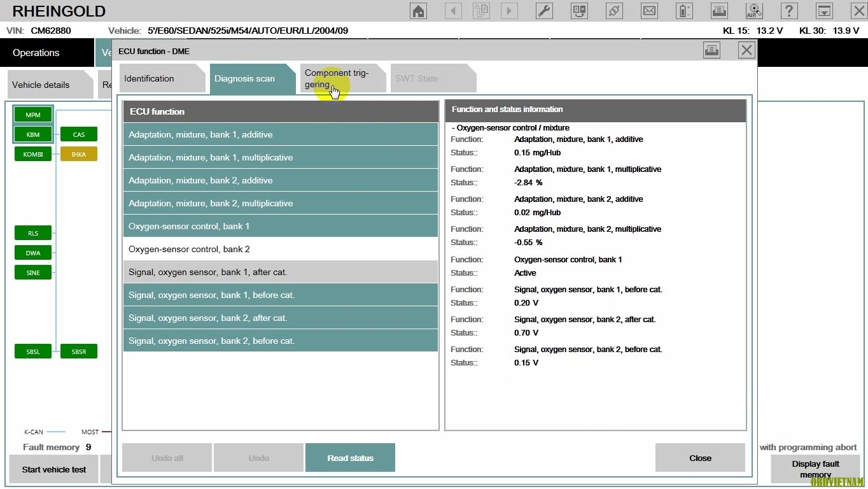Click the forward arrow in top toolbar
Screen dimensions: 868x489
pyautogui.click(x=509, y=11)
